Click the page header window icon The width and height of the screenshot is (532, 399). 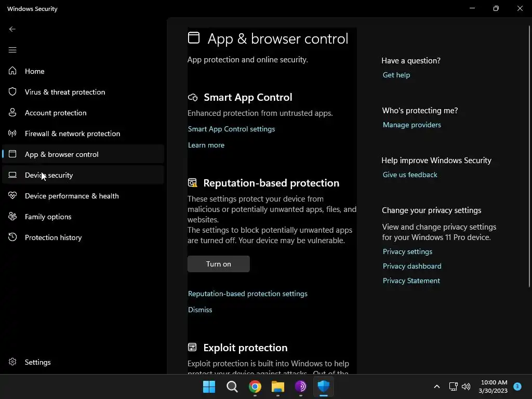tap(194, 37)
